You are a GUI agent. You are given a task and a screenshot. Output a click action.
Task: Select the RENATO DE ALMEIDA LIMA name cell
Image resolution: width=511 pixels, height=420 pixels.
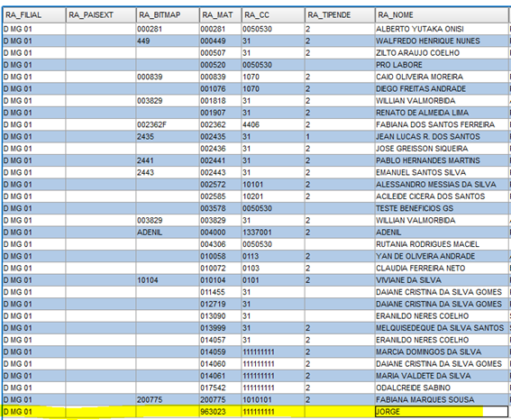coord(442,113)
